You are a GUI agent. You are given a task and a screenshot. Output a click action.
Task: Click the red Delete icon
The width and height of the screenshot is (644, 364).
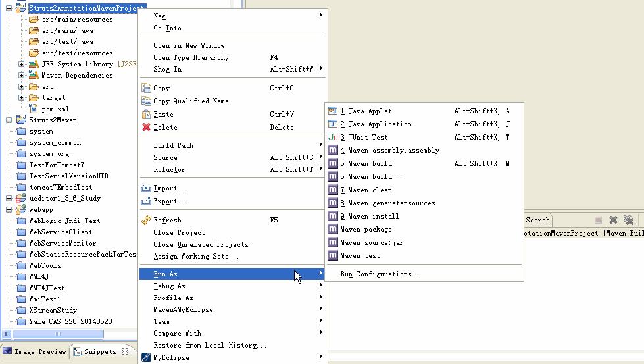pos(146,128)
